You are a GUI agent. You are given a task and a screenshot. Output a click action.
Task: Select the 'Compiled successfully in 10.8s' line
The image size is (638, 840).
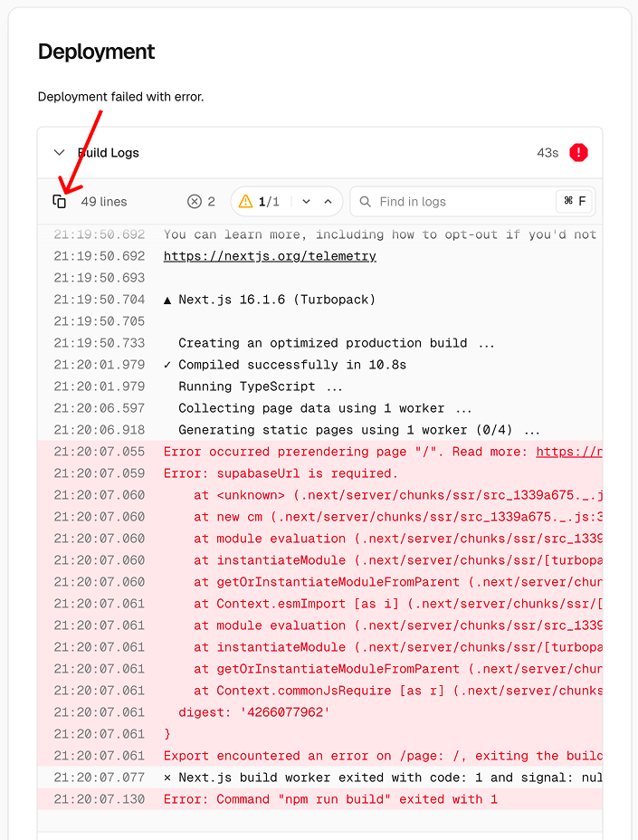click(x=285, y=365)
